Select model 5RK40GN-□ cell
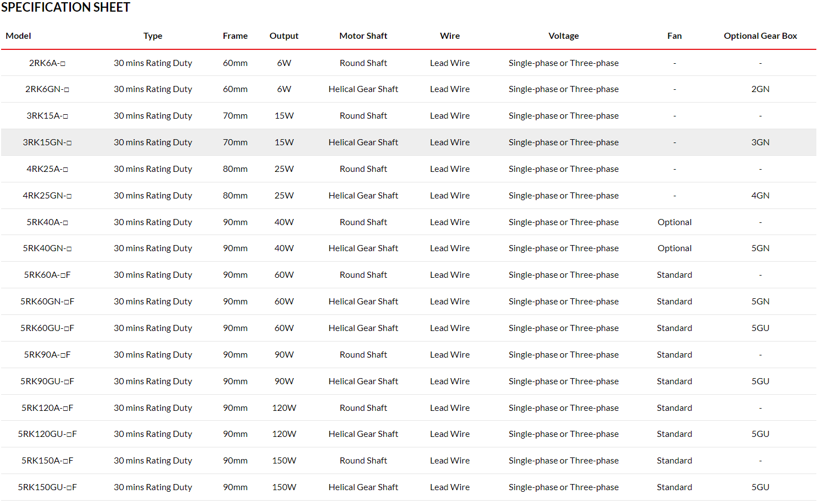 [x=47, y=248]
